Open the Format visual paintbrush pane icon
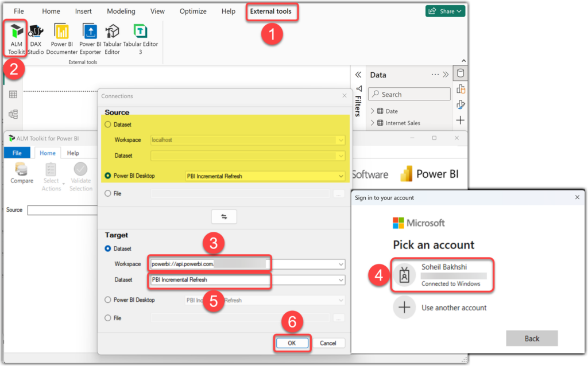Image resolution: width=588 pixels, height=366 pixels. tap(461, 104)
